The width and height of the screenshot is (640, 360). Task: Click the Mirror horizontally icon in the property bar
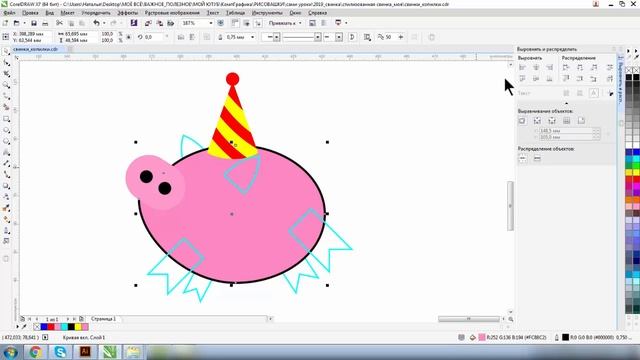click(x=181, y=37)
